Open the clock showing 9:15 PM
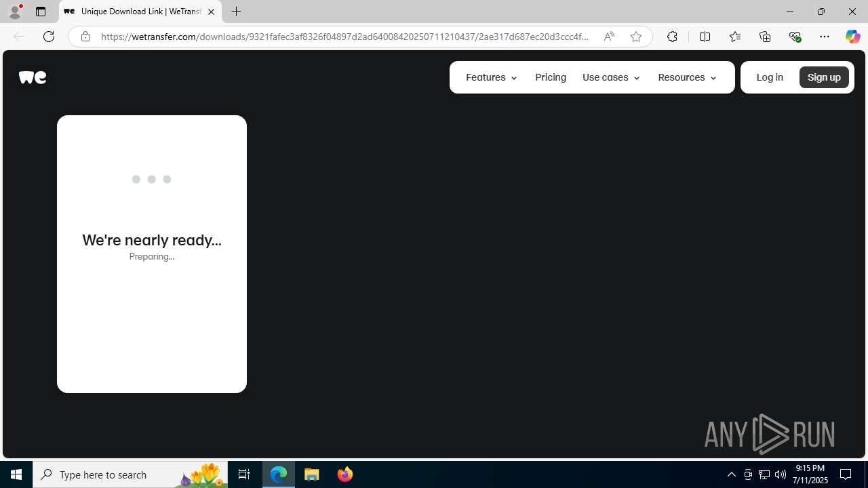 coord(810,474)
